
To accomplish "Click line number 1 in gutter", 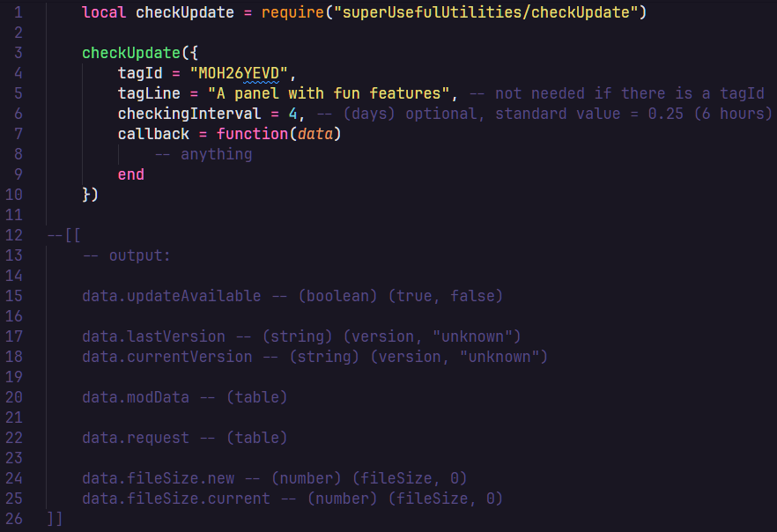I will pyautogui.click(x=18, y=11).
